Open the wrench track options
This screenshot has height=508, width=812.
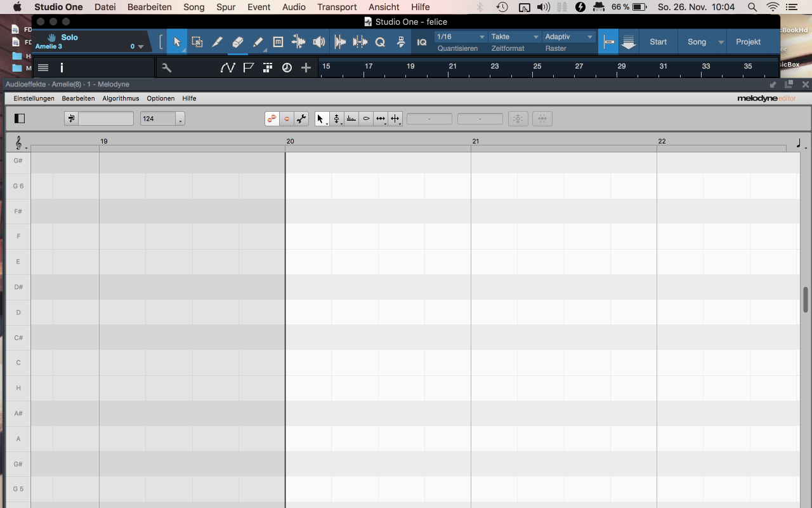click(167, 68)
